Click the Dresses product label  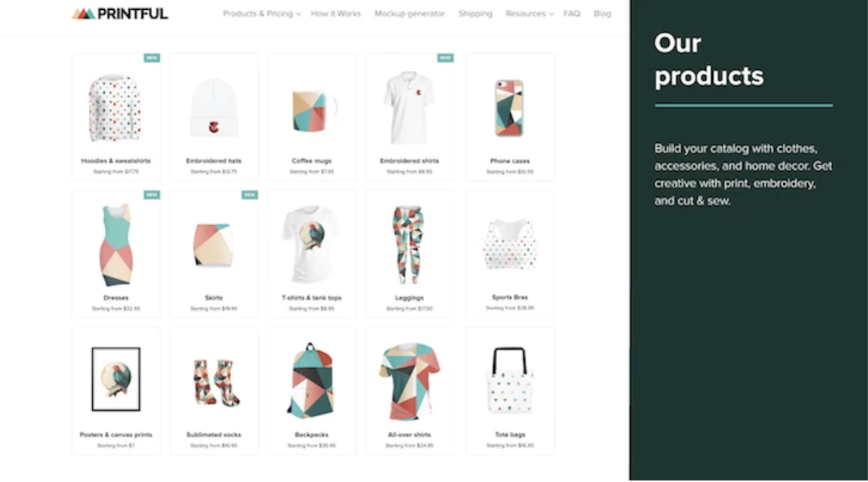pos(116,298)
